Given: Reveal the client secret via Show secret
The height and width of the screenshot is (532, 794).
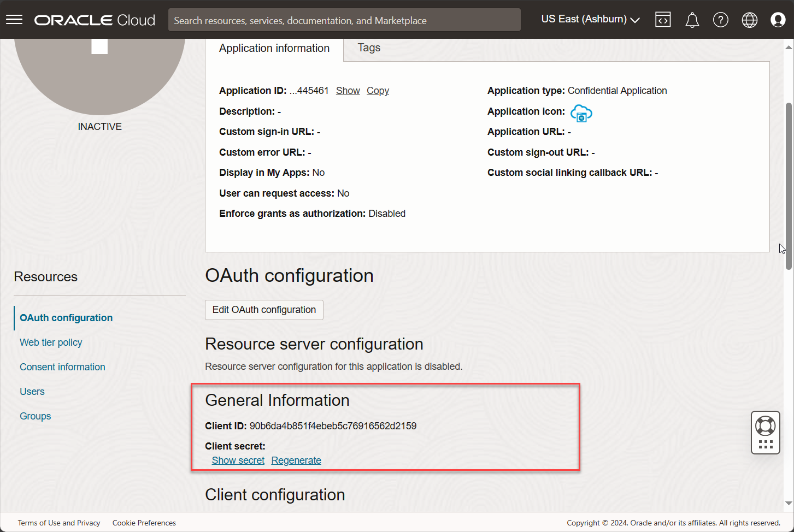Looking at the screenshot, I should coord(238,460).
